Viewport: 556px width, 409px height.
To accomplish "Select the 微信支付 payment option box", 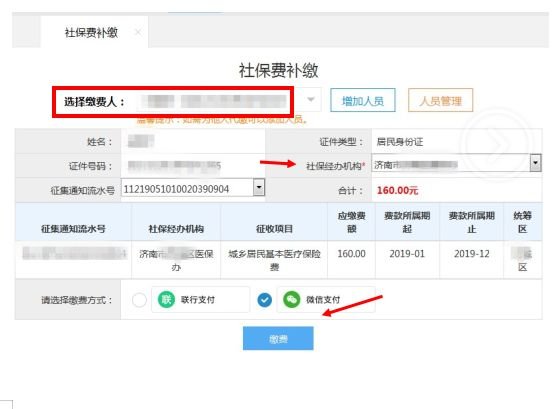I will pos(326,300).
